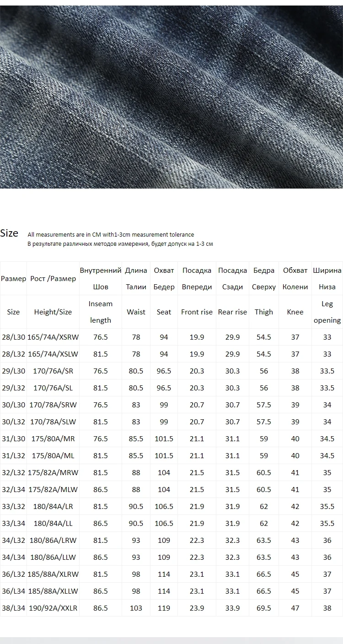343x644 pixels.
Task: Click the 38/L34 size cell
Action: pos(13,608)
